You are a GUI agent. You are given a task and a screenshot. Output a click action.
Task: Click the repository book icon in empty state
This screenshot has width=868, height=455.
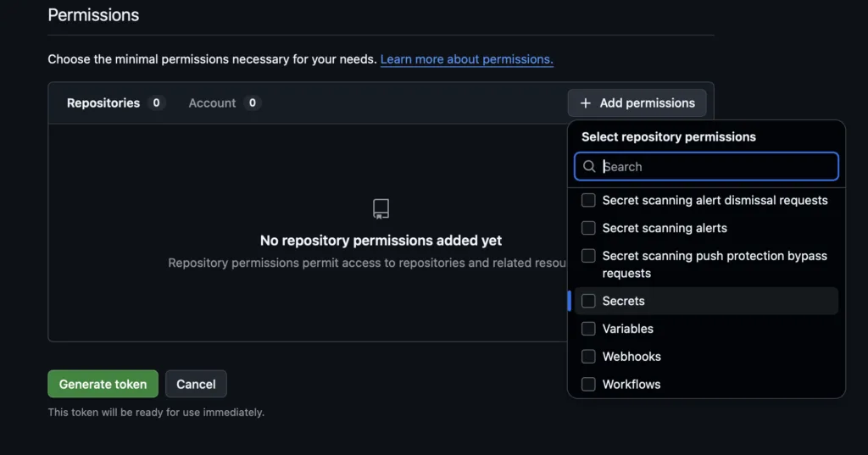pyautogui.click(x=381, y=209)
